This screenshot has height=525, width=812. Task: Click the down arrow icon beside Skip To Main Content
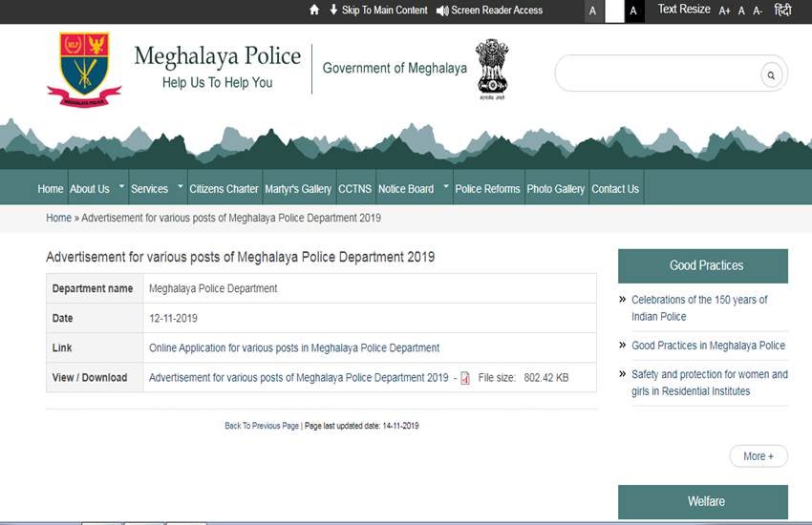click(x=333, y=10)
